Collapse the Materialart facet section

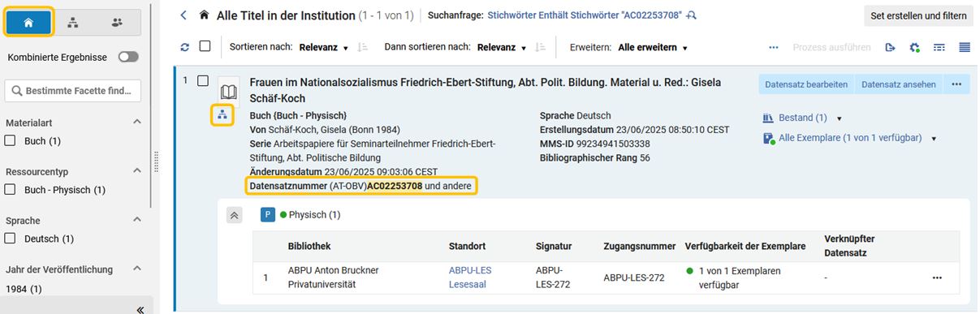136,122
